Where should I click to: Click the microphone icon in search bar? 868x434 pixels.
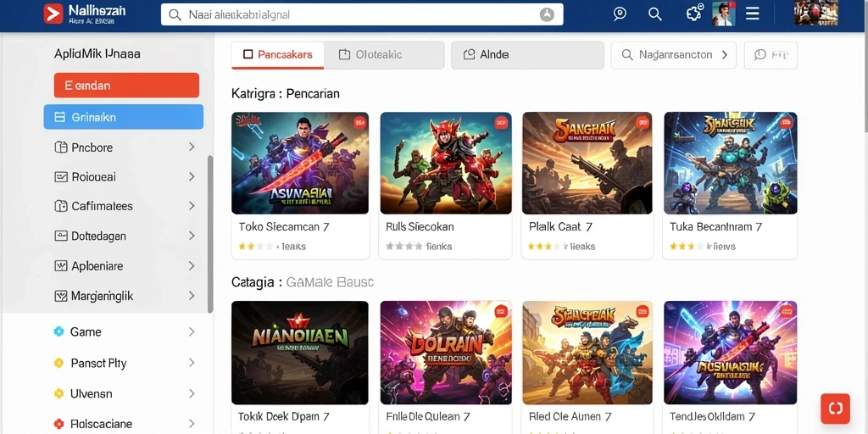[x=547, y=14]
